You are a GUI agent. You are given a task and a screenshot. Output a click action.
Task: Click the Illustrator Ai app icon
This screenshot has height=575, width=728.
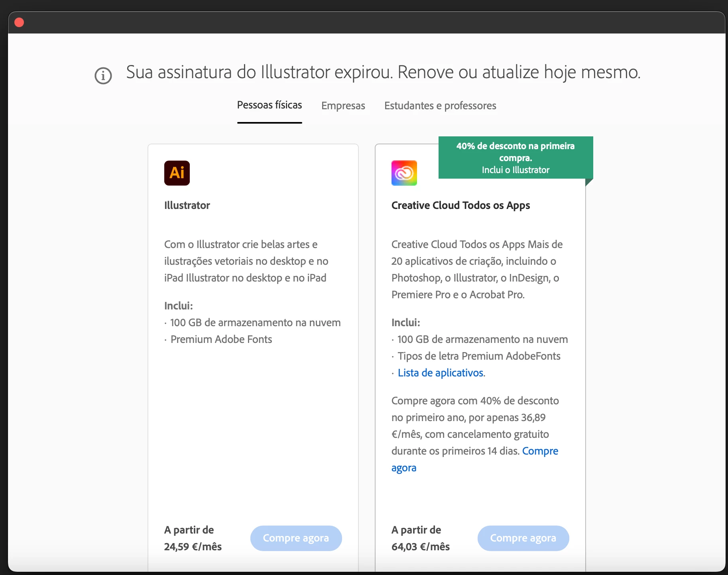tap(177, 173)
